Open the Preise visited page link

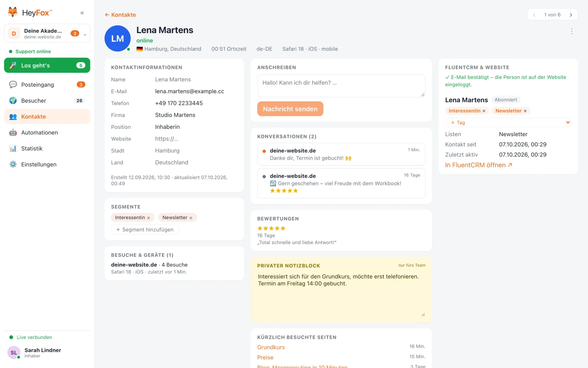pyautogui.click(x=265, y=358)
